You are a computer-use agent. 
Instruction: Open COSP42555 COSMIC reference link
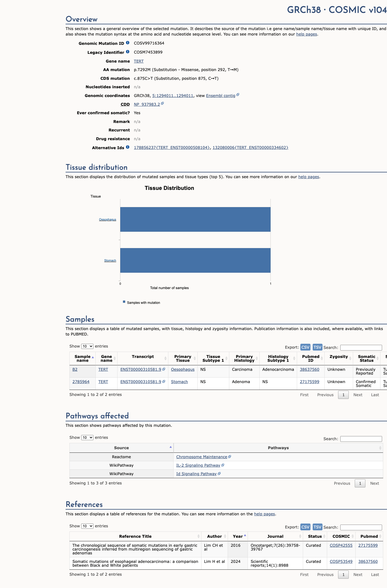(341, 545)
